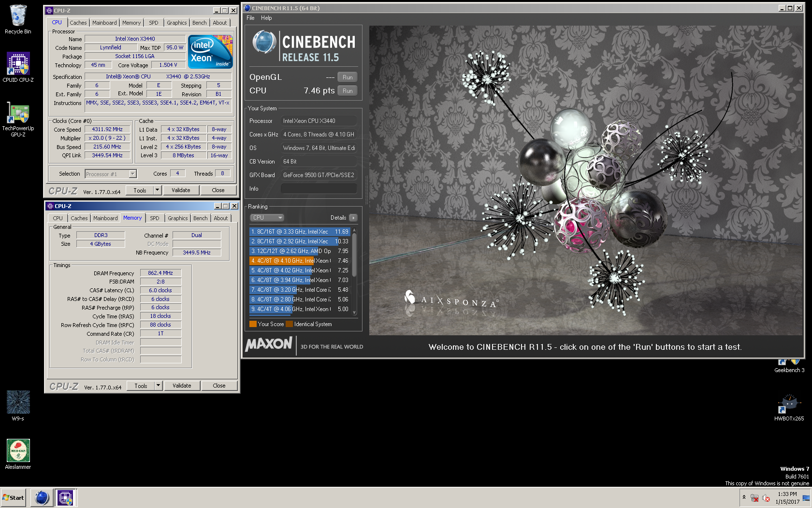
Task: Click the ranking list scrollbar
Action: pos(354,255)
